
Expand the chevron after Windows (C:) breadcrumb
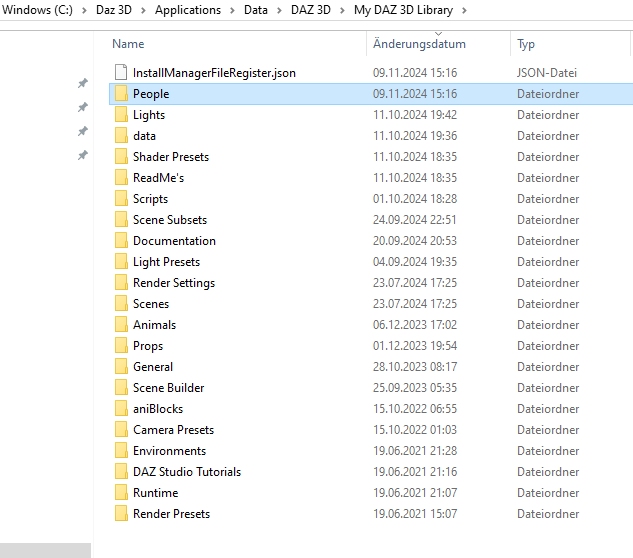(84, 10)
